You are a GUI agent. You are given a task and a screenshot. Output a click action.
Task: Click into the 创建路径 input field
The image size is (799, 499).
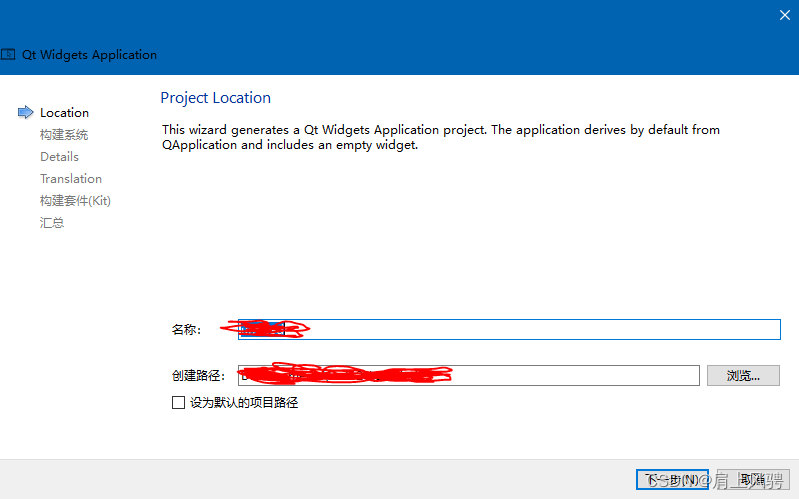pyautogui.click(x=469, y=375)
